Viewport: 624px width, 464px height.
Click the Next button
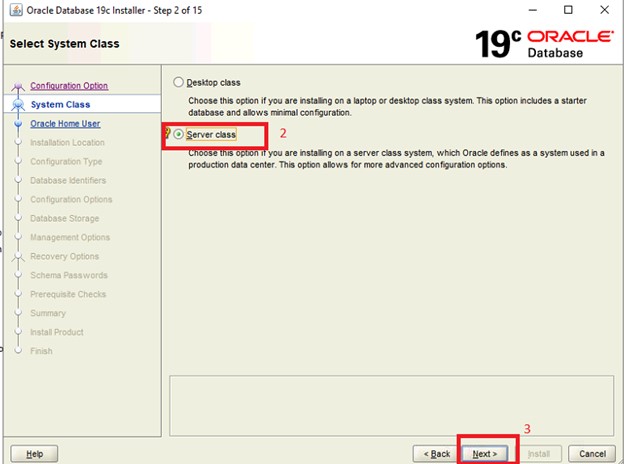[485, 453]
